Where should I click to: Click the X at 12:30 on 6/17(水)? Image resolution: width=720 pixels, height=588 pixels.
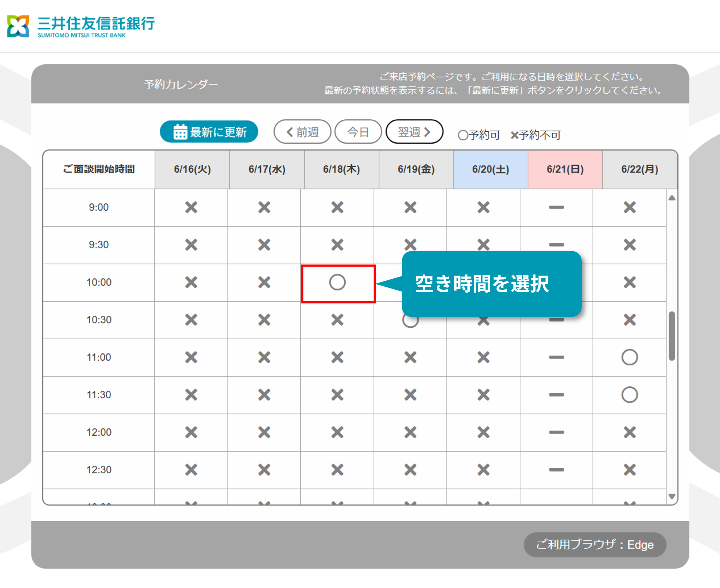[264, 470]
